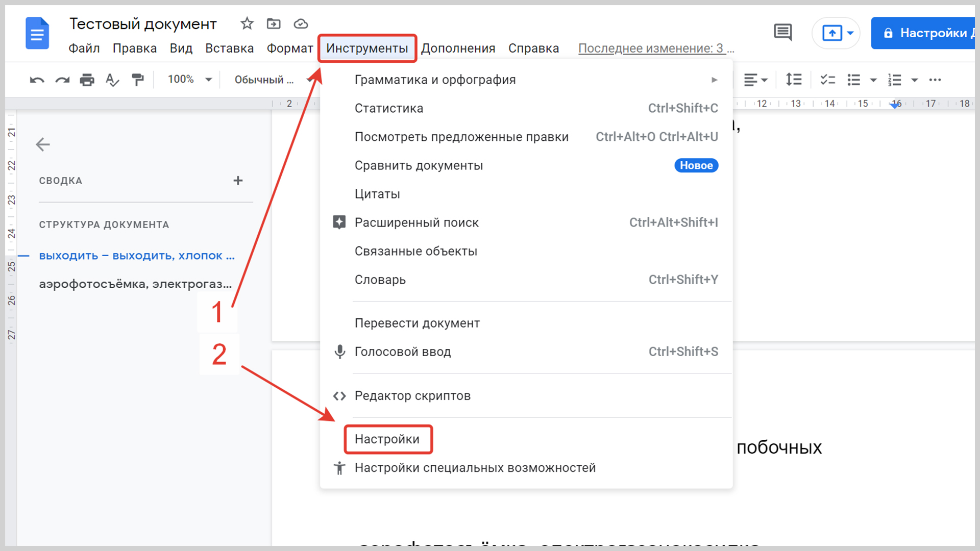Image resolution: width=980 pixels, height=551 pixels.
Task: Show more toolbar options
Action: [935, 80]
